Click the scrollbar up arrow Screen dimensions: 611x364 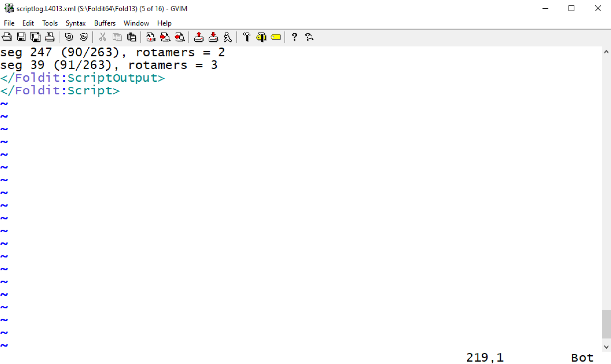click(x=606, y=52)
